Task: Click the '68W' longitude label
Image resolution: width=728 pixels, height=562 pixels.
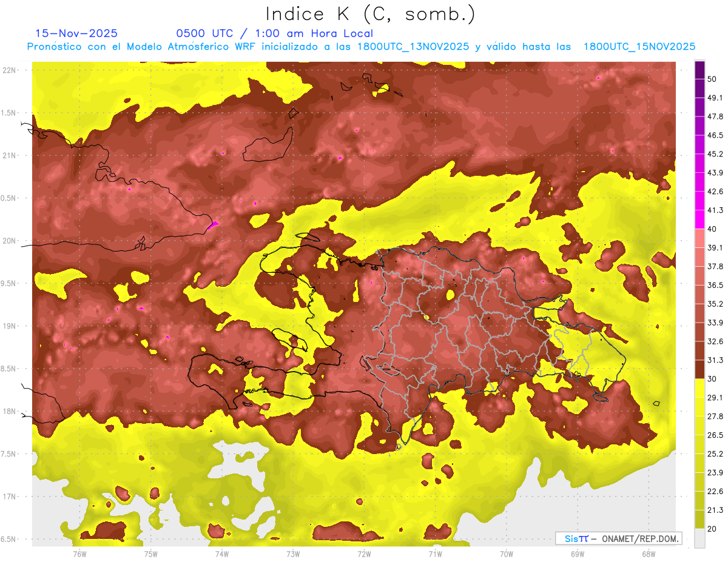Action: pos(648,554)
